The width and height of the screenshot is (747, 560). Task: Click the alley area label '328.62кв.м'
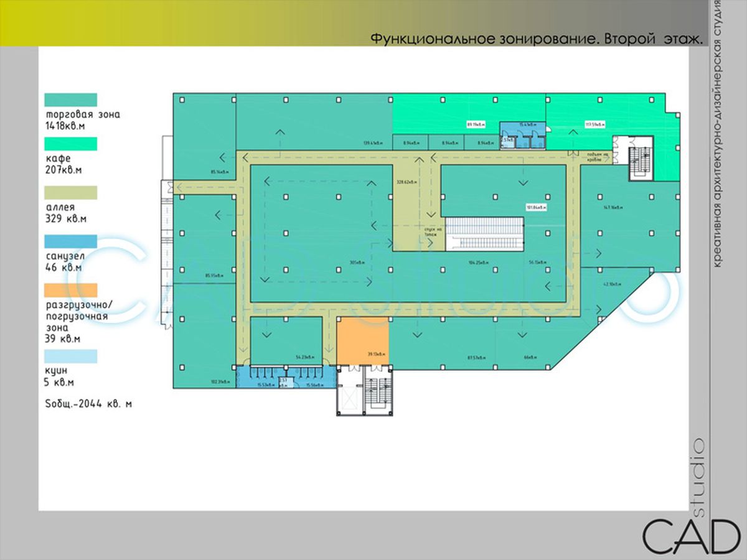406,182
